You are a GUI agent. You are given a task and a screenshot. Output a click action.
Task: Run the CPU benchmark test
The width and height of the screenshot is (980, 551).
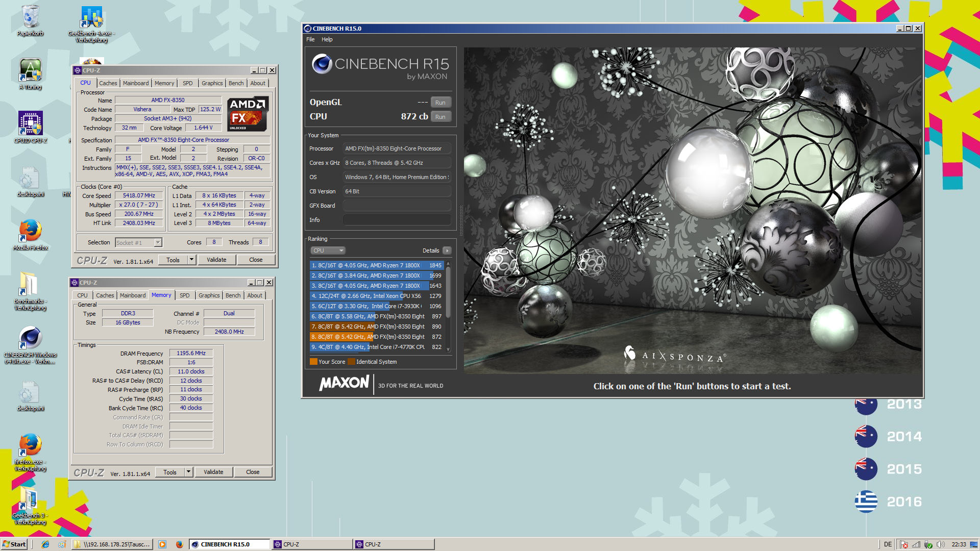pos(440,117)
